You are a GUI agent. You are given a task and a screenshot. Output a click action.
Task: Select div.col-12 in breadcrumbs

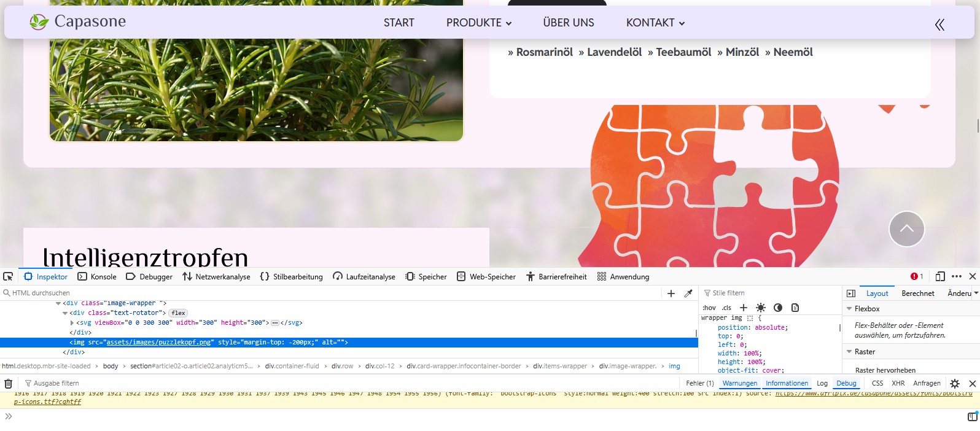click(x=379, y=366)
